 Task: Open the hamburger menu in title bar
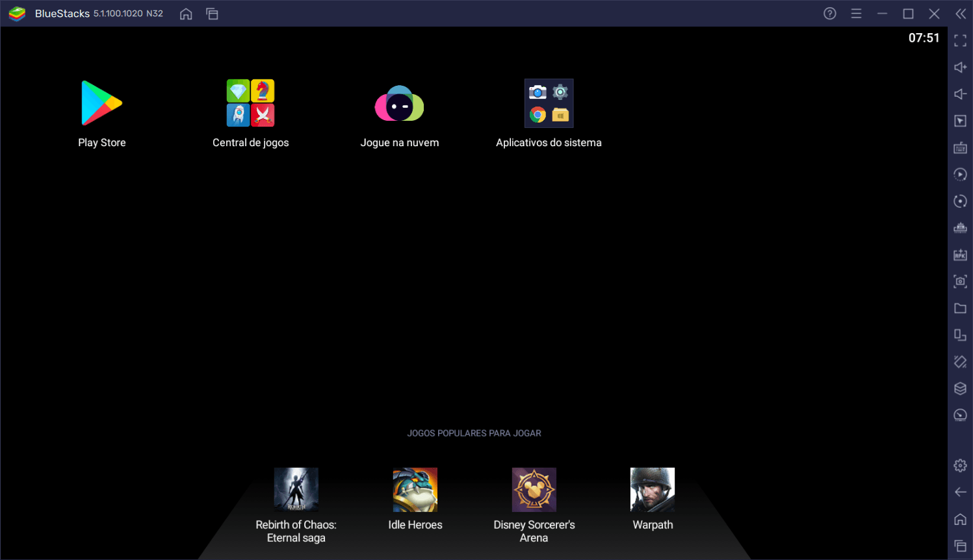click(856, 14)
